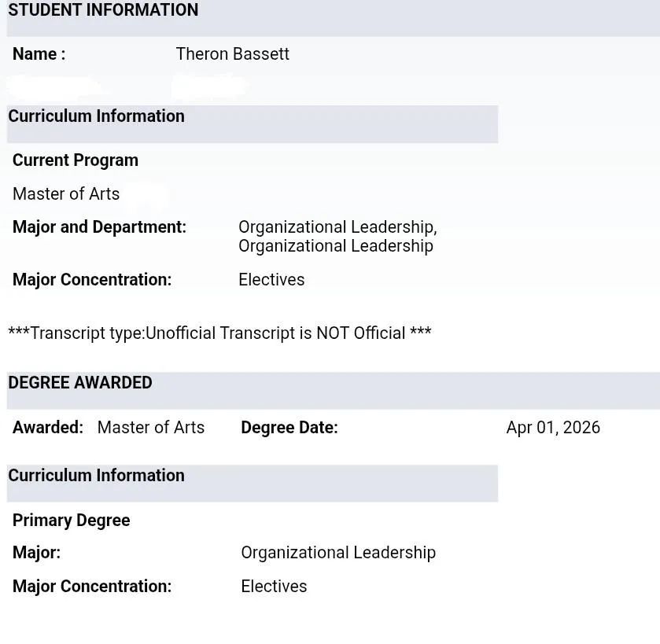Click Curriculum Information header above Primary Degree
This screenshot has height=644, width=660.
tap(96, 476)
